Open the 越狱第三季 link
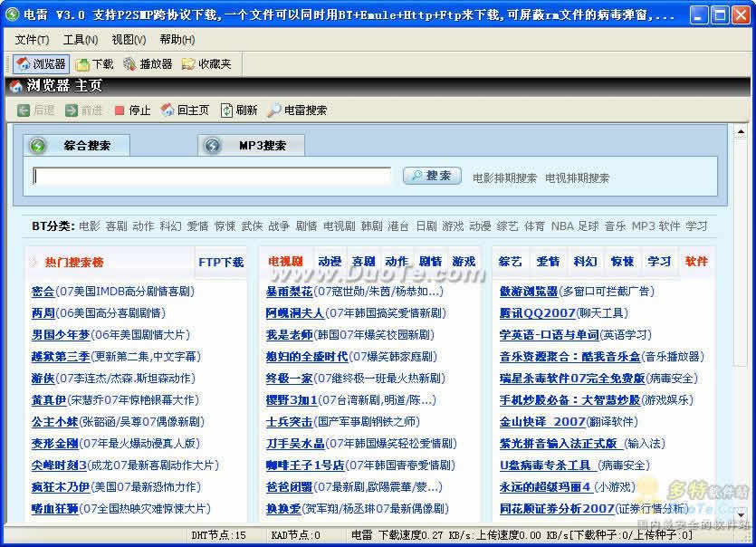This screenshot has width=756, height=547. click(61, 357)
